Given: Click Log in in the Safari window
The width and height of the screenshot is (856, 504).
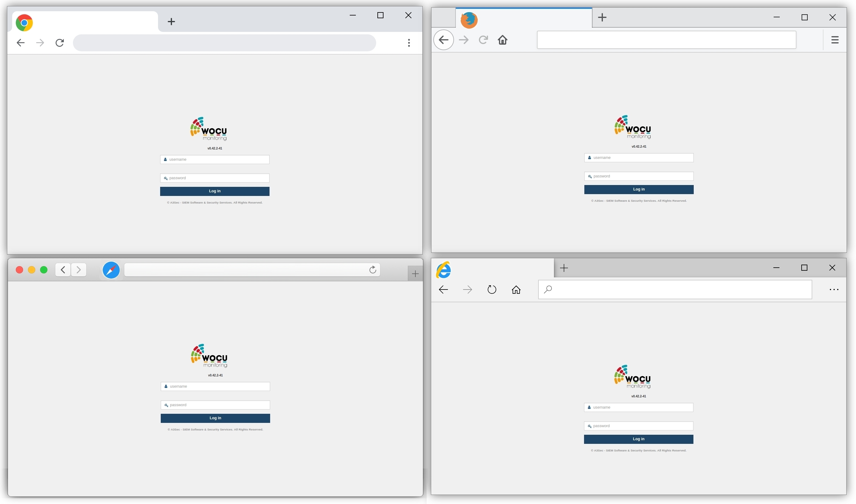Looking at the screenshot, I should pos(215,419).
